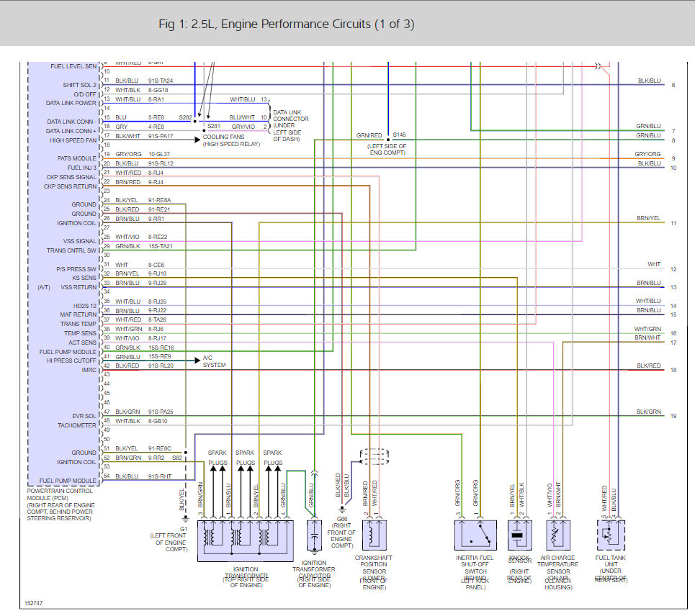Click the 'PATS MODULE' pin label

click(76, 158)
